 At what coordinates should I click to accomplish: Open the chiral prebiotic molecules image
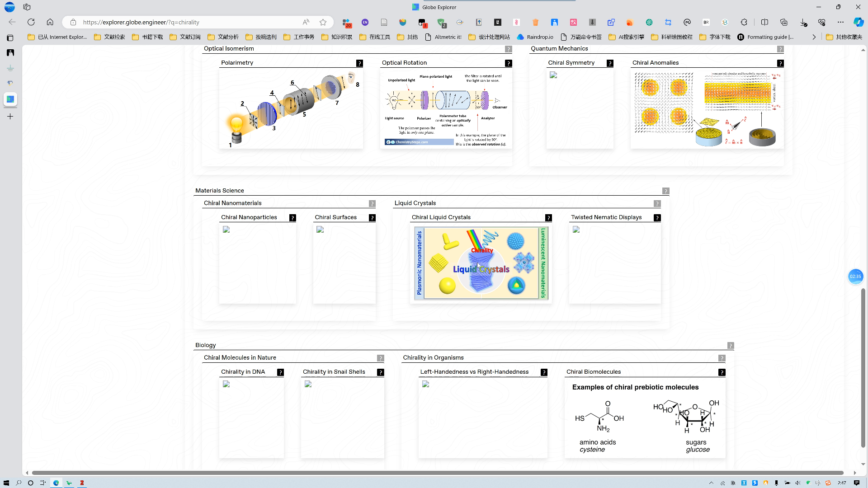pyautogui.click(x=645, y=418)
